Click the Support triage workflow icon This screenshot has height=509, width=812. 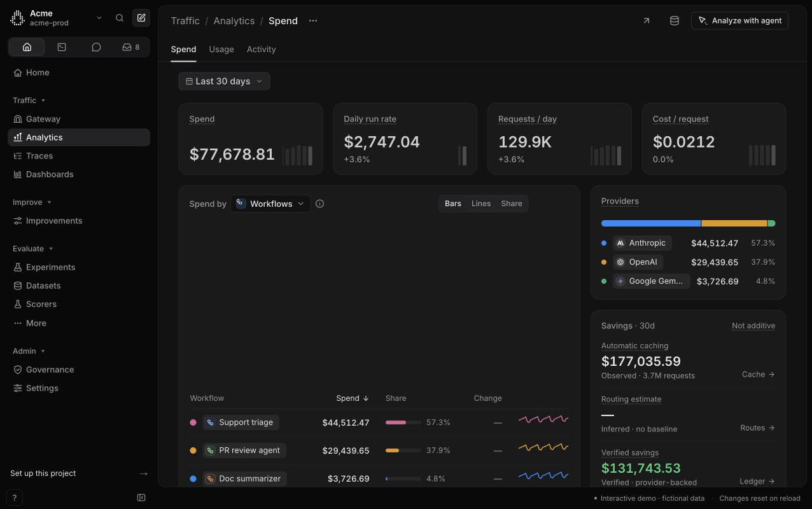tap(211, 422)
